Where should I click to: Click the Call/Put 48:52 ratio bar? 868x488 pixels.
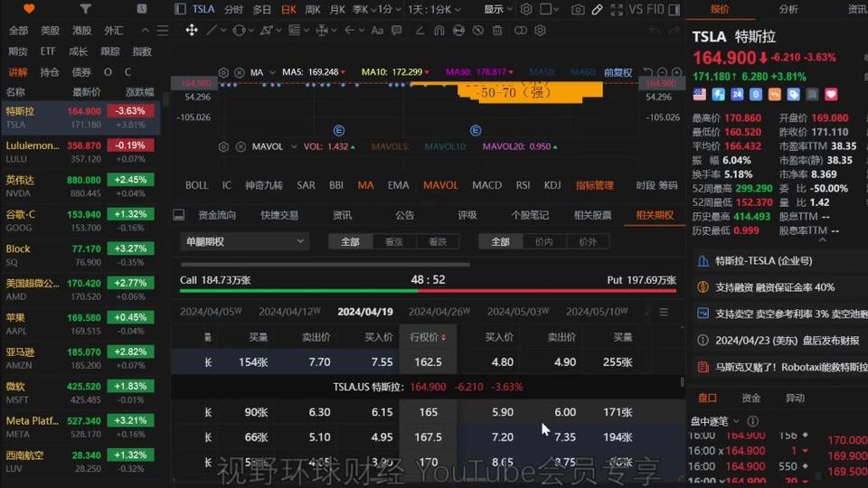[x=428, y=290]
